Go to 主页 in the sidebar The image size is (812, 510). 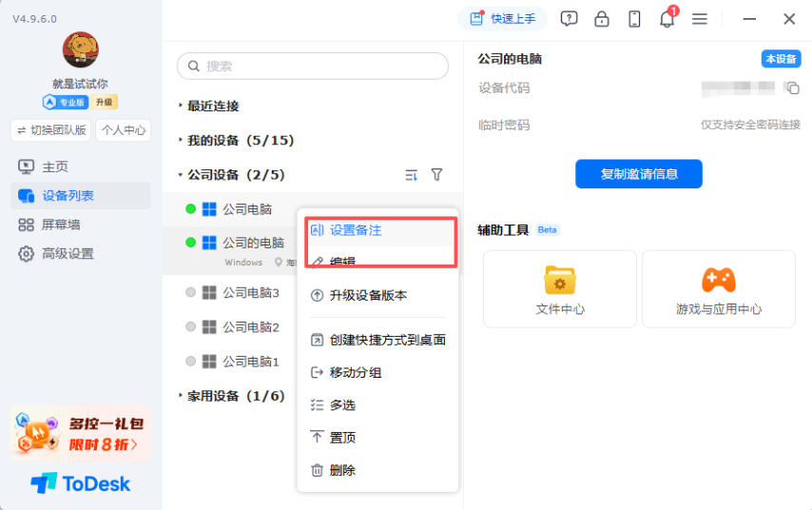coord(80,167)
